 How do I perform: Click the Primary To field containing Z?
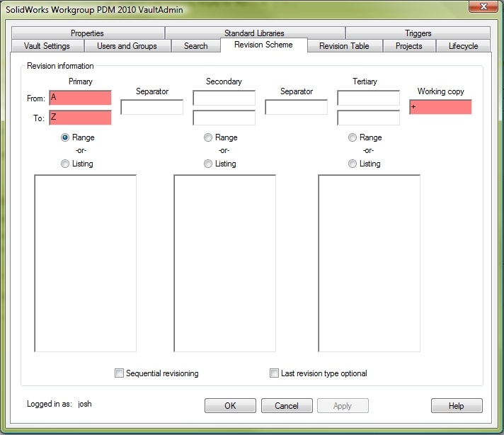click(81, 118)
